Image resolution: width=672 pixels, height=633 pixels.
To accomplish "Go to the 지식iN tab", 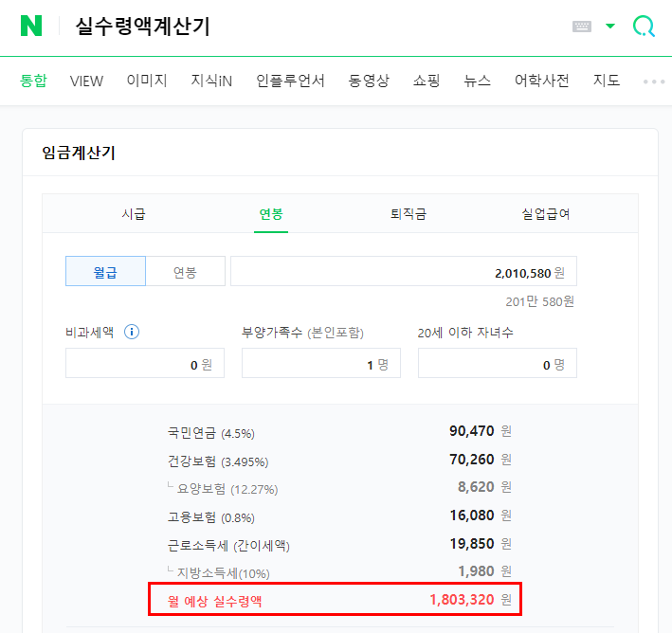I will click(211, 81).
